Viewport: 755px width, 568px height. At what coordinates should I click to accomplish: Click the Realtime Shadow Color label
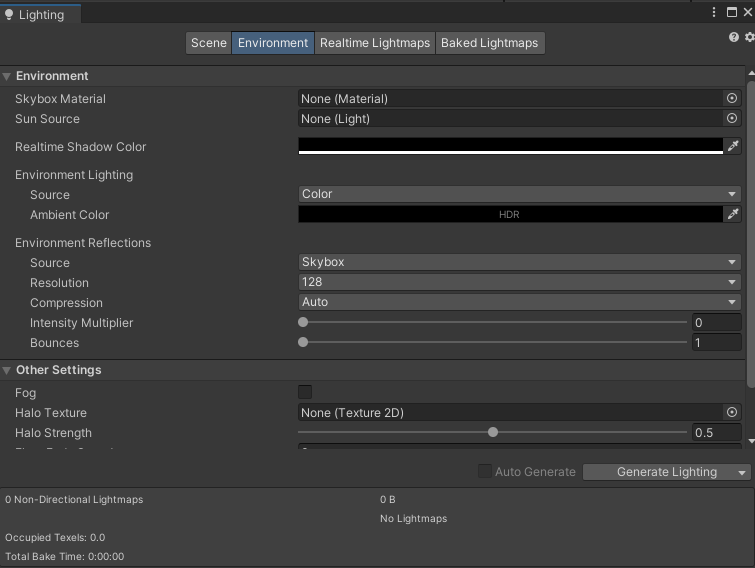[80, 147]
